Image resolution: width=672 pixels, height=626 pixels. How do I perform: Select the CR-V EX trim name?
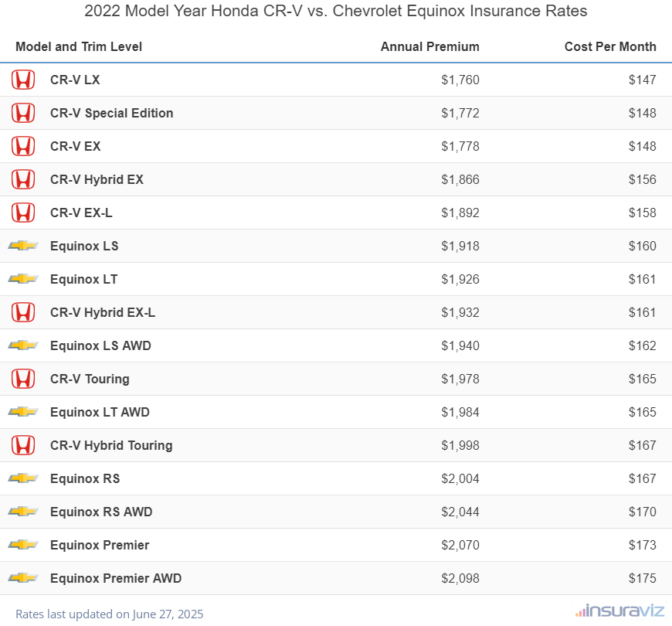(x=76, y=146)
